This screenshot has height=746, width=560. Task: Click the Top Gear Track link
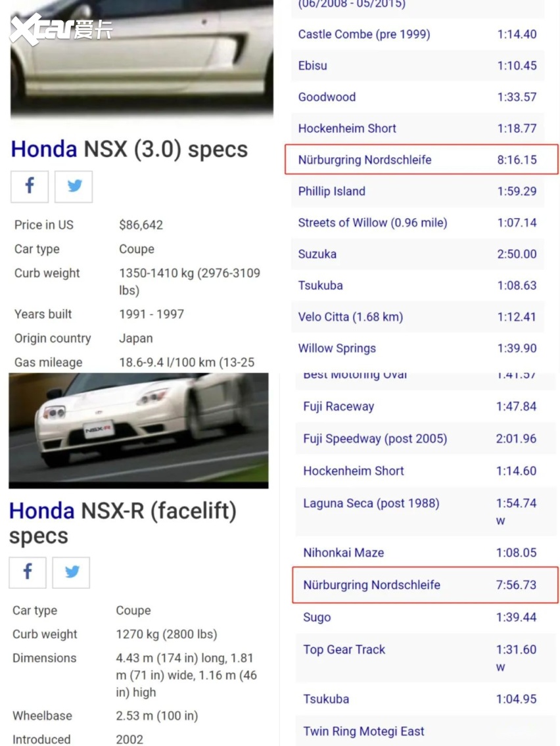(x=344, y=650)
